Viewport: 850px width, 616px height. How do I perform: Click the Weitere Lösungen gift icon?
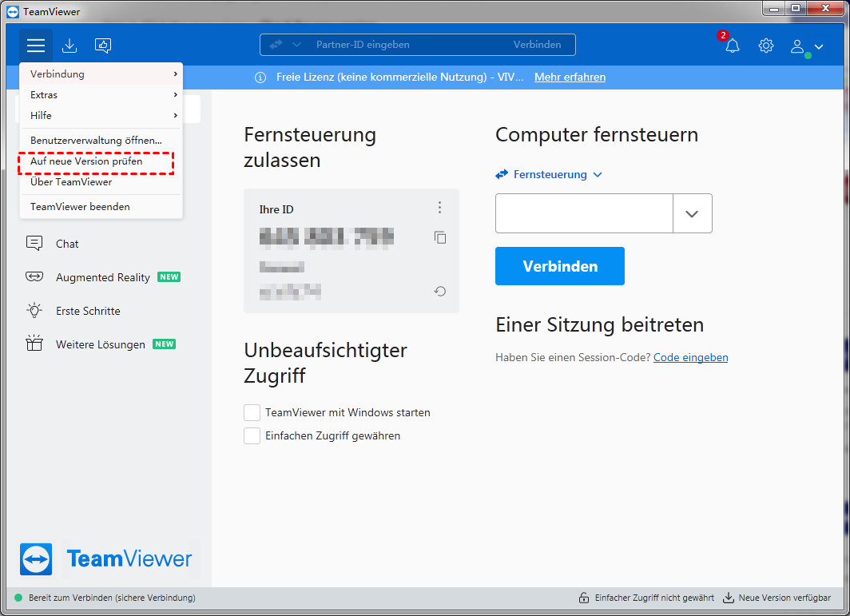(x=34, y=344)
